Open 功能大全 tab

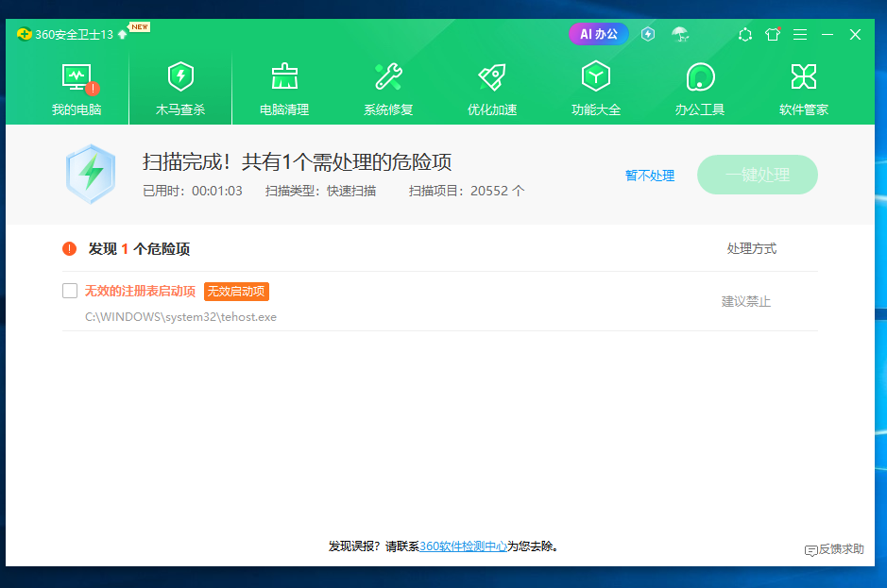(x=596, y=89)
